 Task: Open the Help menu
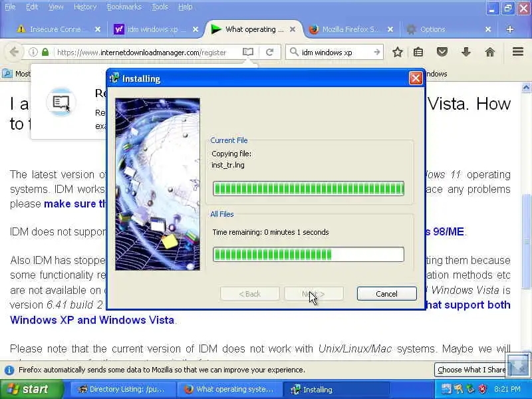pyautogui.click(x=186, y=7)
